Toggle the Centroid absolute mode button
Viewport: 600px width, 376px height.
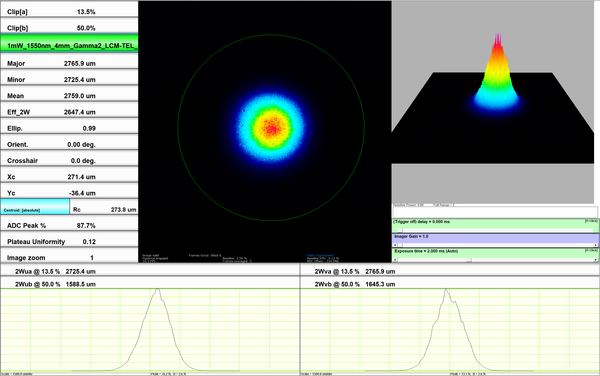pyautogui.click(x=35, y=207)
